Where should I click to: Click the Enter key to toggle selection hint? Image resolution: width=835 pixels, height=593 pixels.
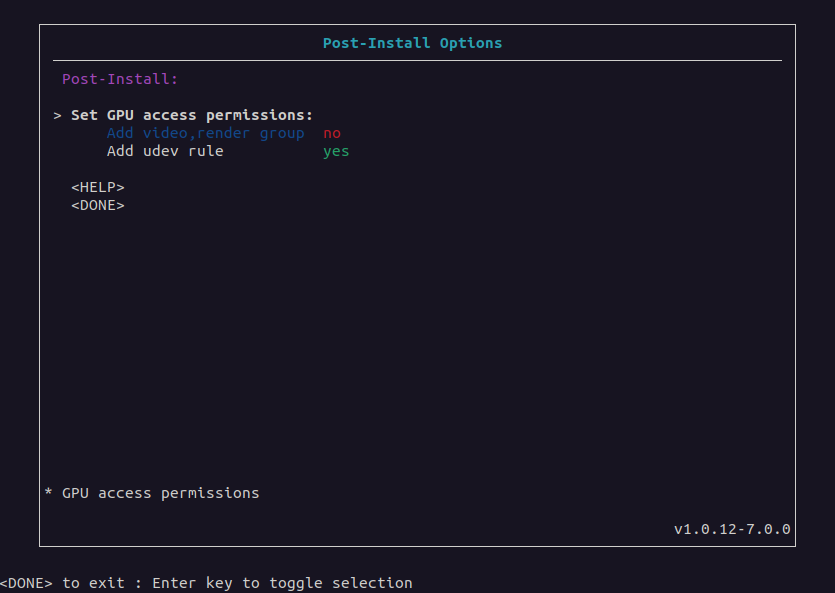(x=282, y=583)
